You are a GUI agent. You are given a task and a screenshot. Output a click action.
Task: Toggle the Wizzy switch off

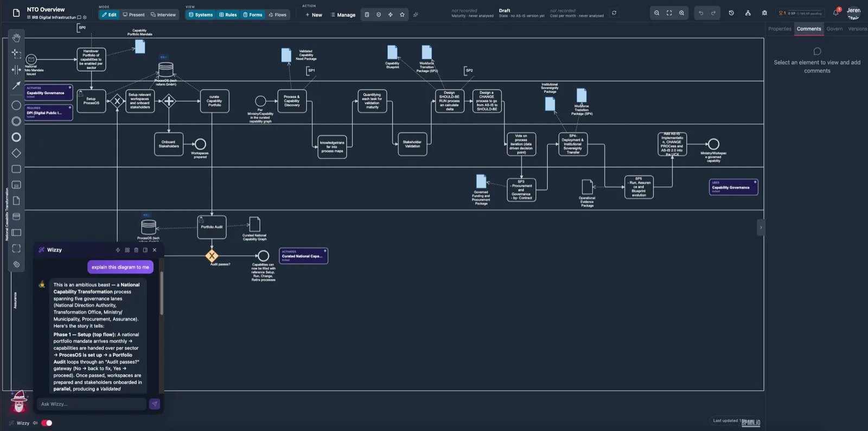(47, 423)
